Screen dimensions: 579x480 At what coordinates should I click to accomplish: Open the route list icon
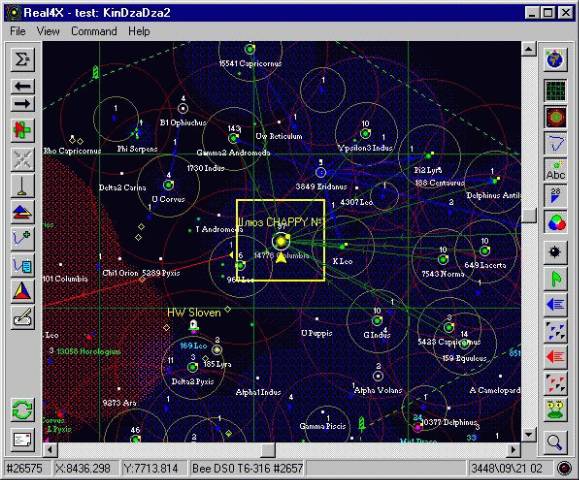[23, 265]
